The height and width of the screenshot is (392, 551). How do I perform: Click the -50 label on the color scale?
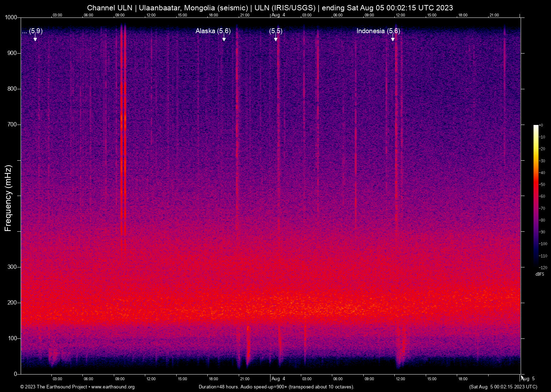[542, 185]
